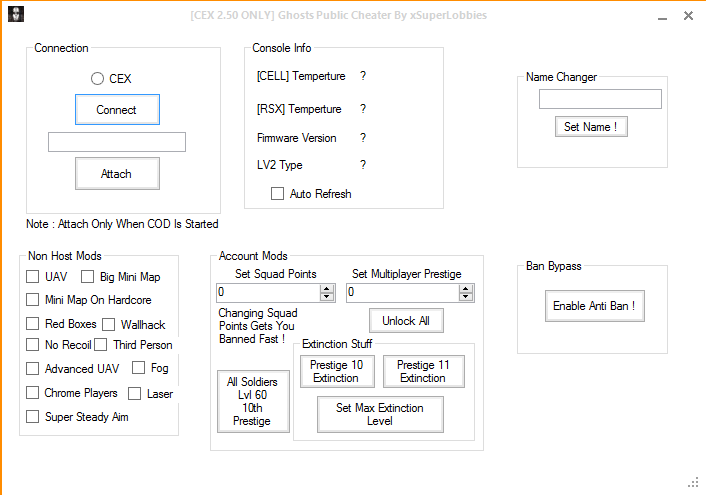Check the Red Boxes option
The width and height of the screenshot is (706, 495).
point(32,323)
